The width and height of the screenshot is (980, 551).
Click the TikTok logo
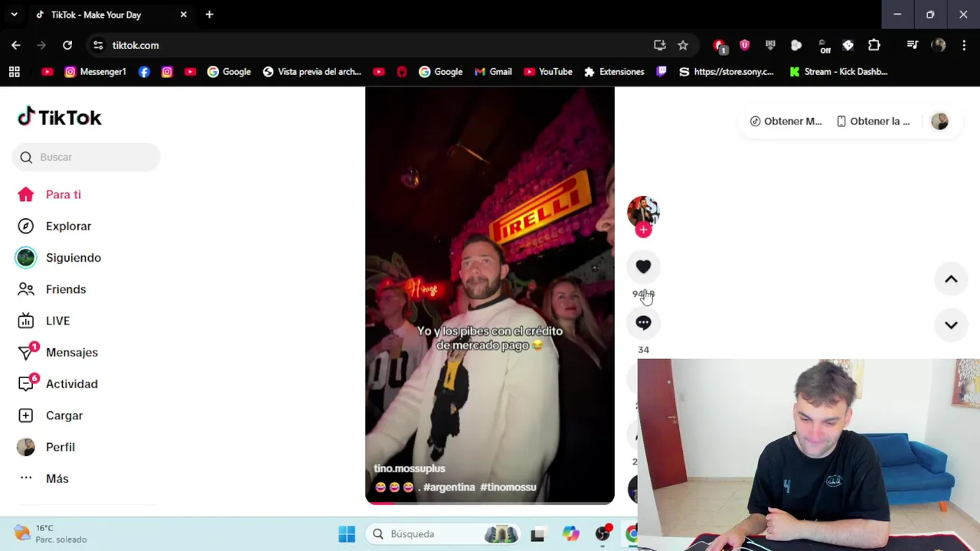[x=60, y=117]
